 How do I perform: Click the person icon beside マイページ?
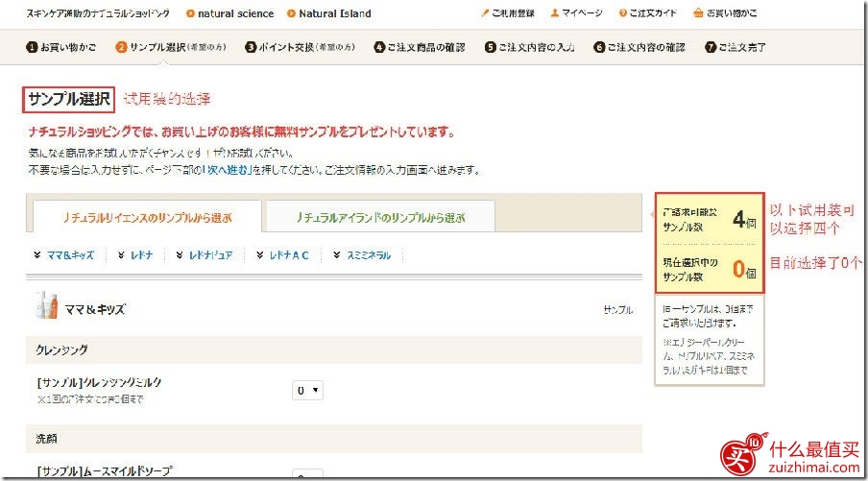[555, 12]
